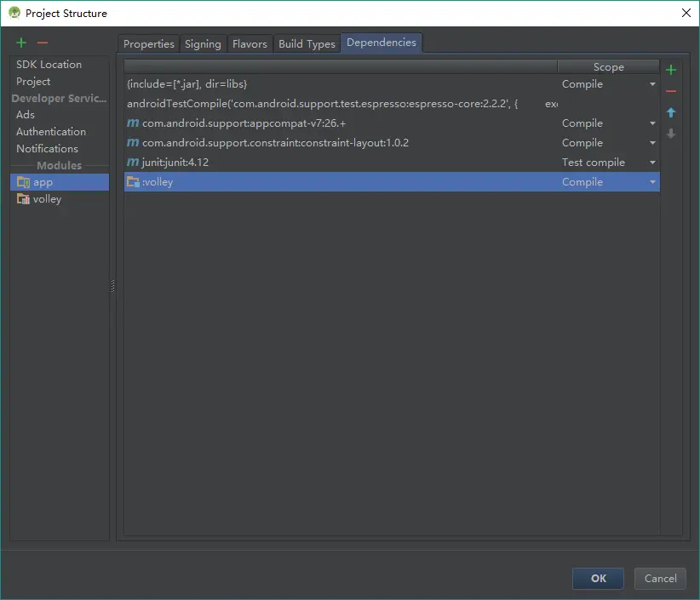Screen dimensions: 700x600
Task: Switch to the Properties tab
Action: (x=149, y=43)
